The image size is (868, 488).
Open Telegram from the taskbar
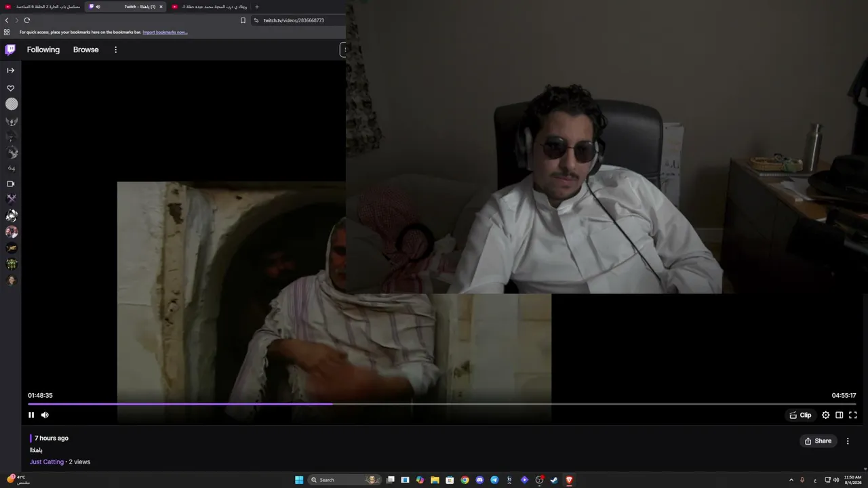click(494, 480)
